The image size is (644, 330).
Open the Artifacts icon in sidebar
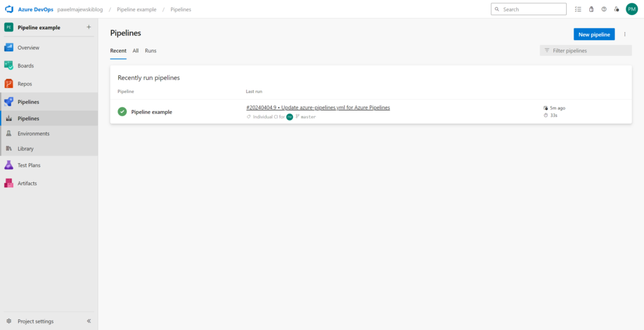click(9, 184)
